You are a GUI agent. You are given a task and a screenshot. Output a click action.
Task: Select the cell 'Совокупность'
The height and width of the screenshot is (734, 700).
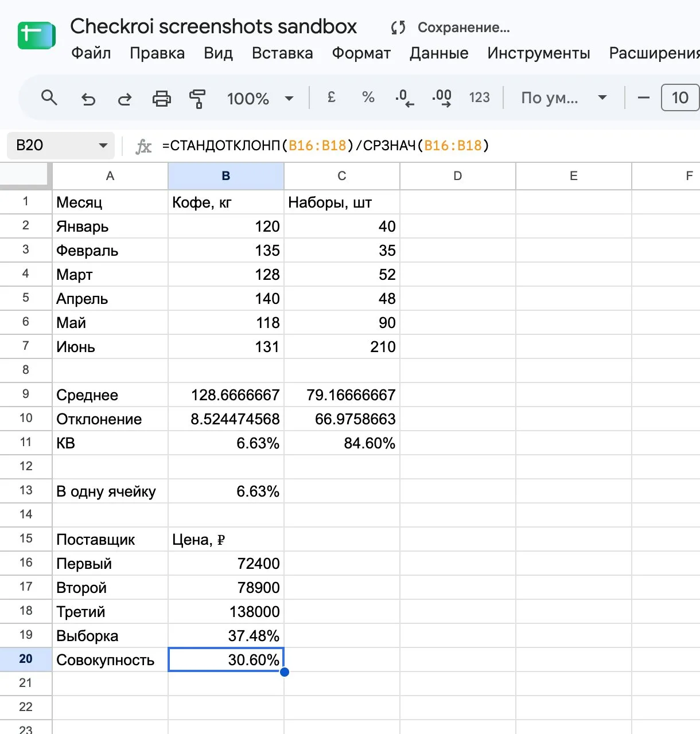pos(110,659)
